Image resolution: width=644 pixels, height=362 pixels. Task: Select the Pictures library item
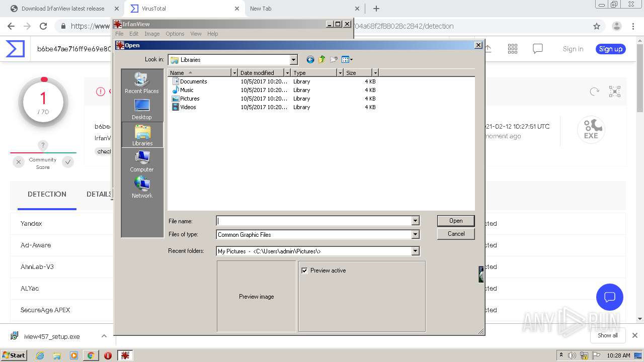[x=186, y=99]
